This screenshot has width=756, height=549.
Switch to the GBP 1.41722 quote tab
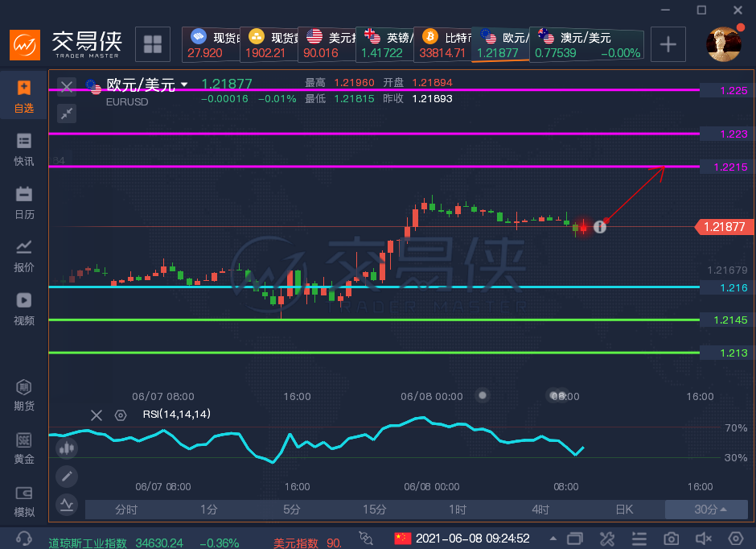click(x=384, y=44)
